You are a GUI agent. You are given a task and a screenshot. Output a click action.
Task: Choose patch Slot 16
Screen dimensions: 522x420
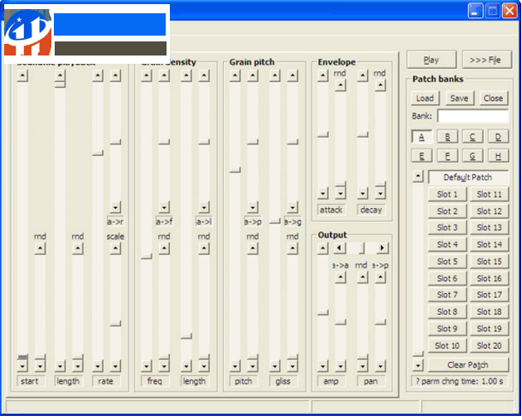coord(489,278)
